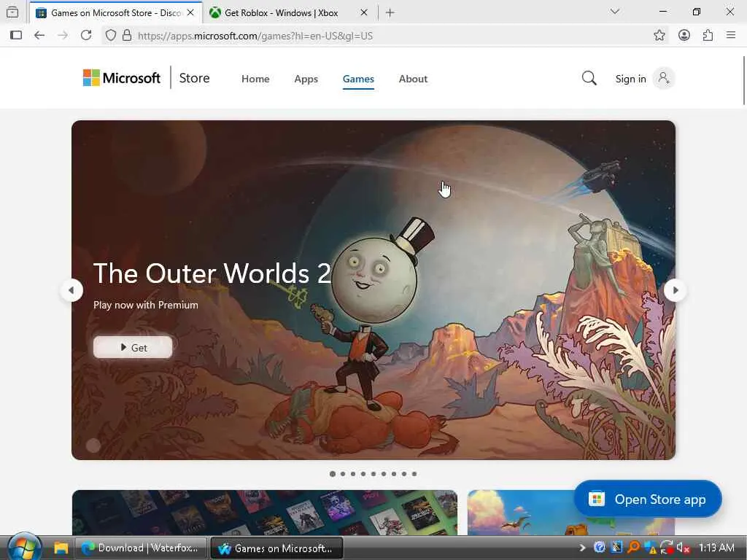Click the blue tray icon next to help
The width and height of the screenshot is (747, 560).
(x=616, y=548)
